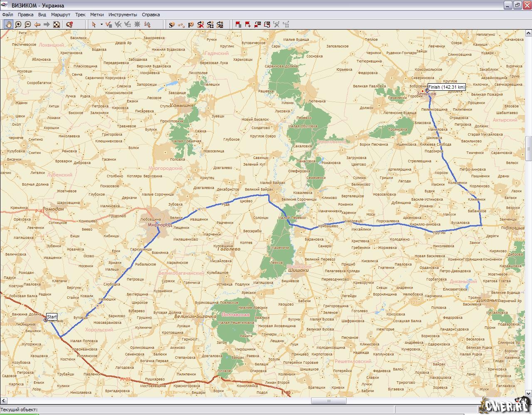This screenshot has width=532, height=415.
Task: Select the arrow pointer tool
Action: click(94, 25)
